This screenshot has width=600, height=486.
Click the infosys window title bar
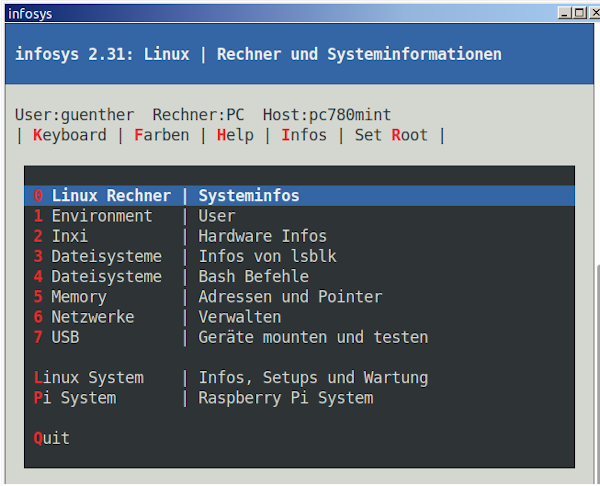pos(280,12)
